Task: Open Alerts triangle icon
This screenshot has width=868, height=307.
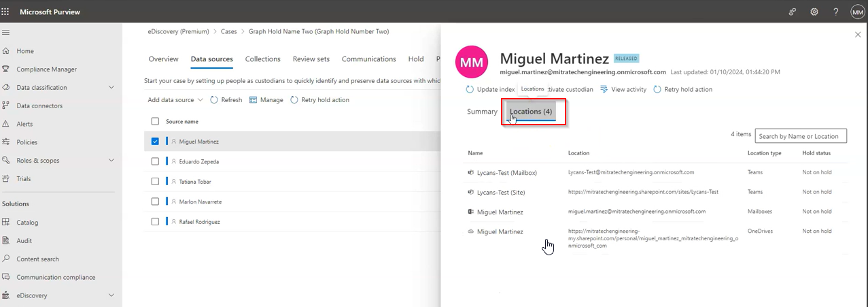Action: point(6,124)
